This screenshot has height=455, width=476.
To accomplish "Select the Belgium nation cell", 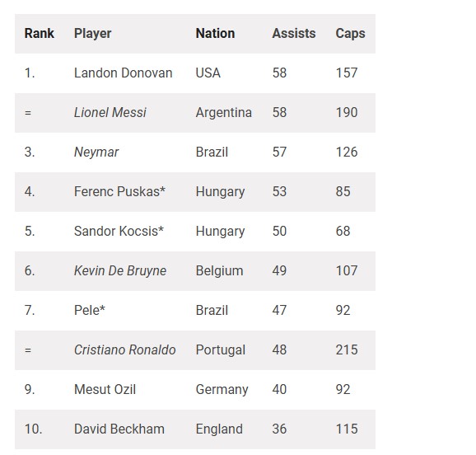I will (x=220, y=271).
